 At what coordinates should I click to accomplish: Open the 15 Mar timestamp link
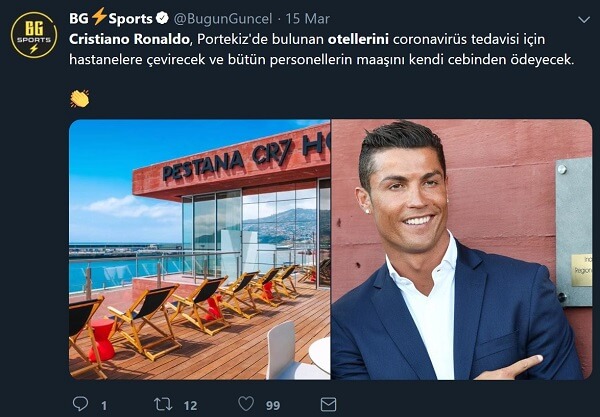(x=308, y=18)
